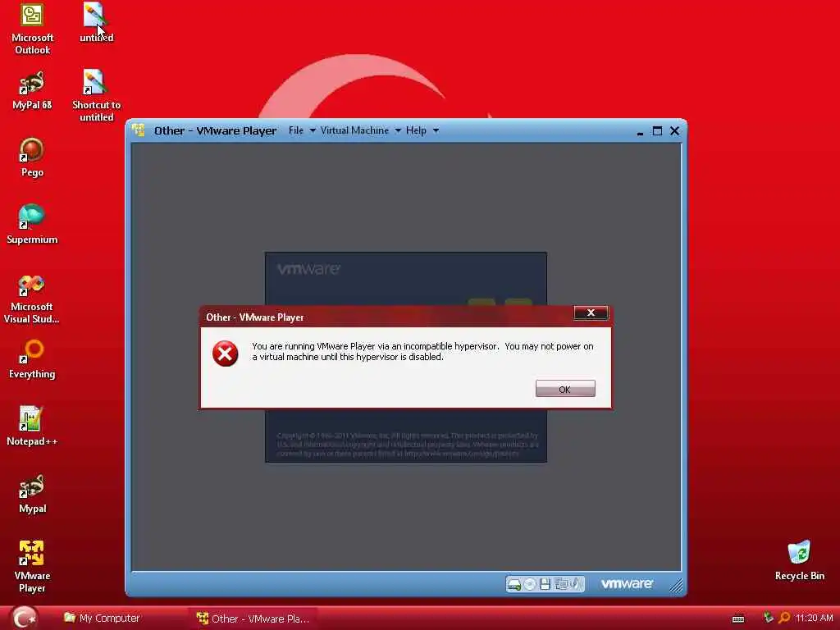
Task: Click the safely remove hardware tray icon
Action: tap(768, 618)
